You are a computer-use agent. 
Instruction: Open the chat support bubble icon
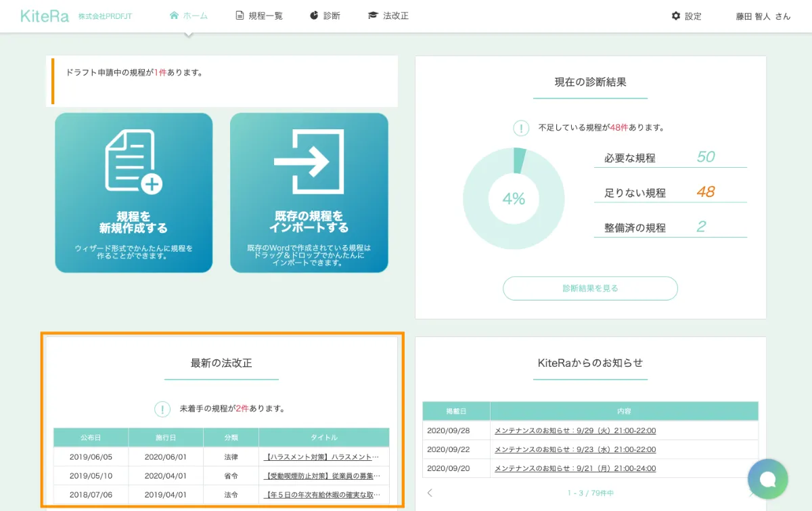[768, 479]
